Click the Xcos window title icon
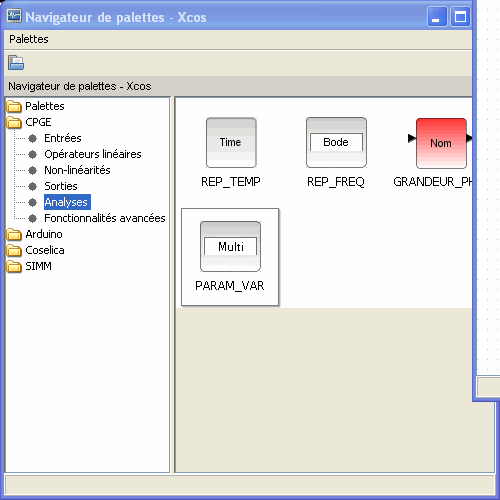The height and width of the screenshot is (500, 500). [14, 16]
